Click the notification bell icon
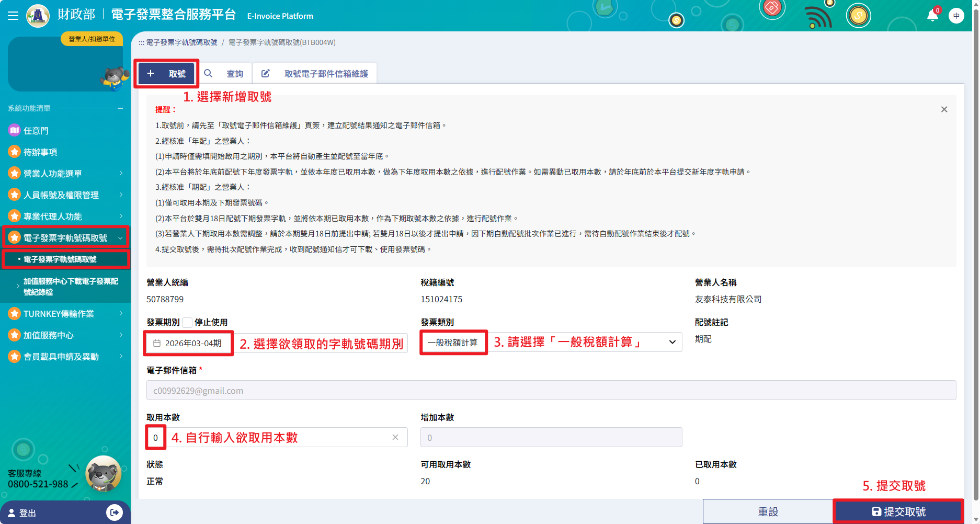The width and height of the screenshot is (980, 524). pyautogui.click(x=932, y=16)
